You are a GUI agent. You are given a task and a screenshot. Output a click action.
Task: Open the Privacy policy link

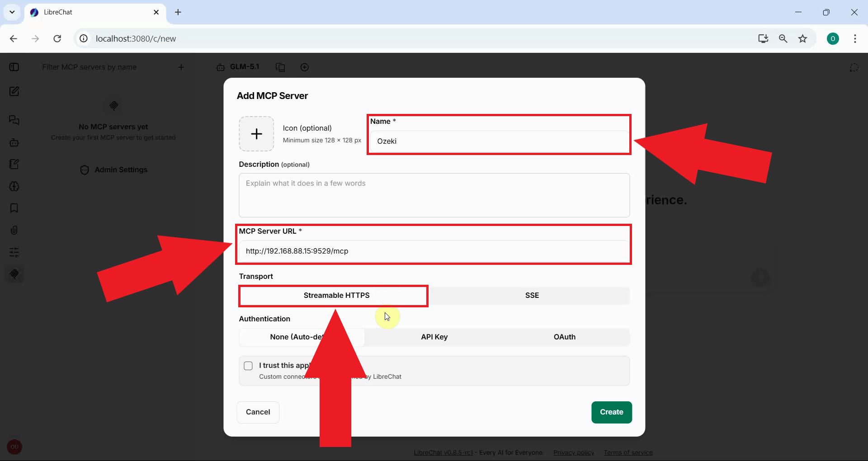[x=574, y=452]
